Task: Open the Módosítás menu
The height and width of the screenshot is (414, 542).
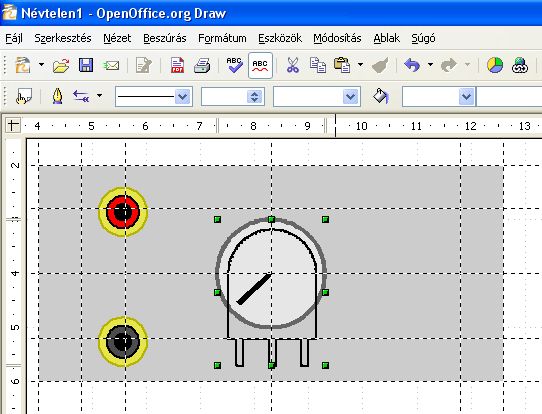Action: 337,38
